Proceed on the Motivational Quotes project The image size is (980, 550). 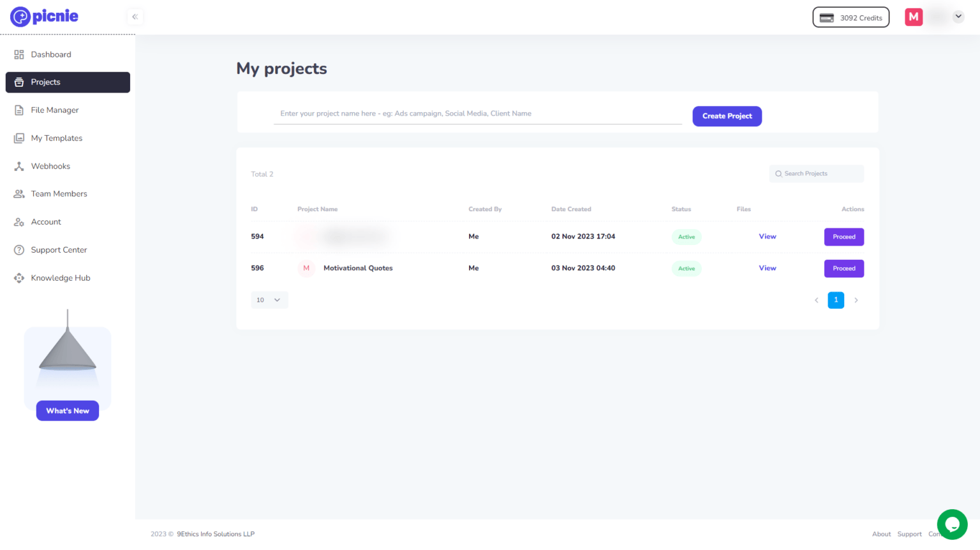tap(843, 268)
